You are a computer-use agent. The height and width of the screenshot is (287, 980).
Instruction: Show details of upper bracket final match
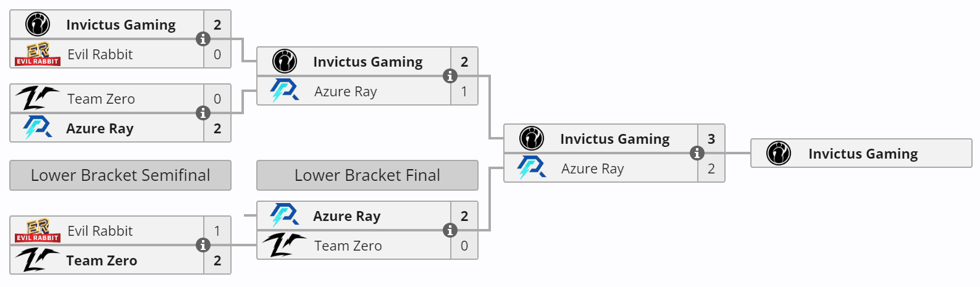(x=450, y=76)
